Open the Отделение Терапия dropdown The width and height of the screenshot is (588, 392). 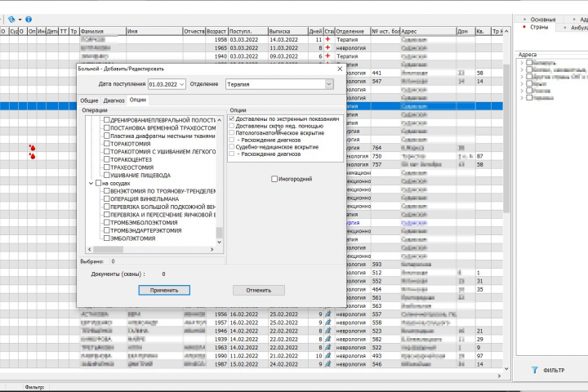click(328, 84)
